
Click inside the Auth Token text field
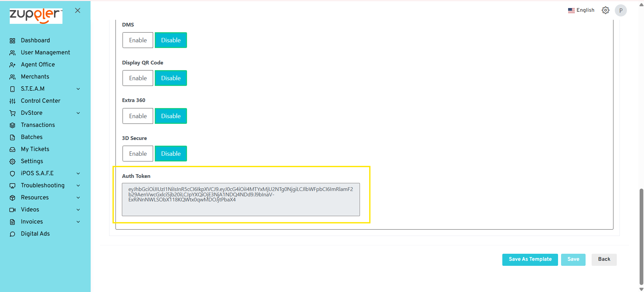(241, 199)
